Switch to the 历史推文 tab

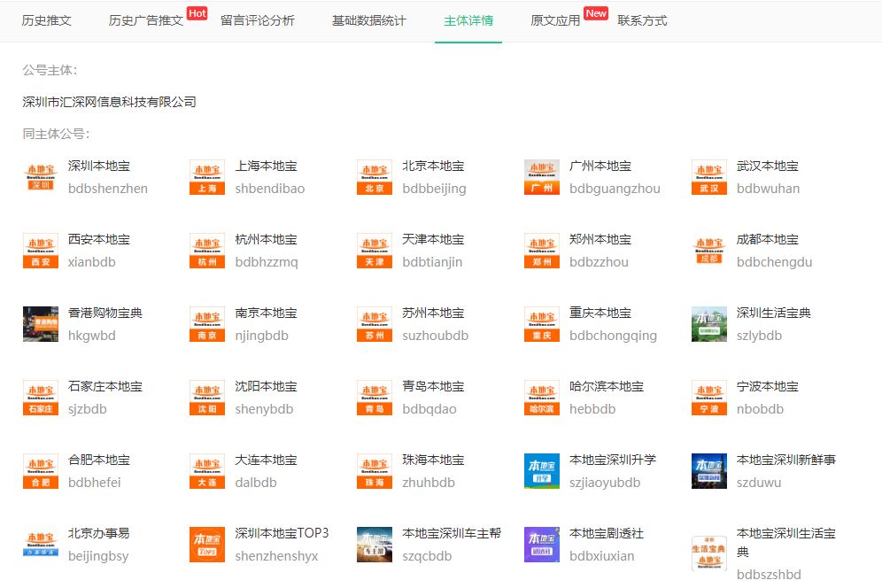click(x=47, y=20)
